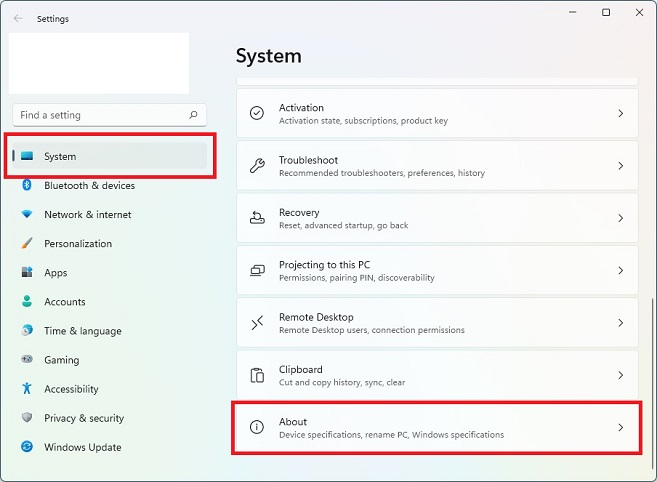Open Accessibility settings category
Screen dimensions: 657x482
[x=109, y=388]
